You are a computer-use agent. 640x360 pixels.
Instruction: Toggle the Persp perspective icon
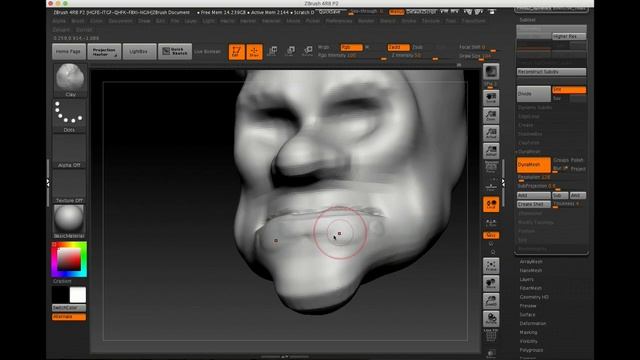491,168
